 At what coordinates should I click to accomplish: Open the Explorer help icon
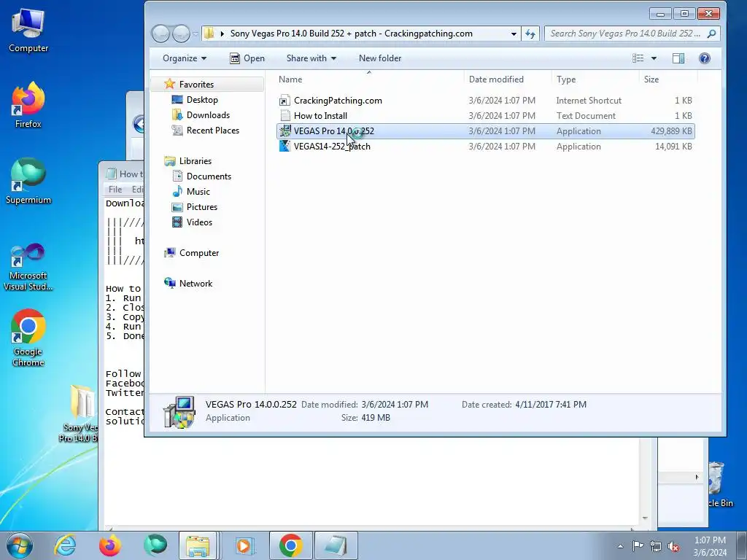coord(704,58)
